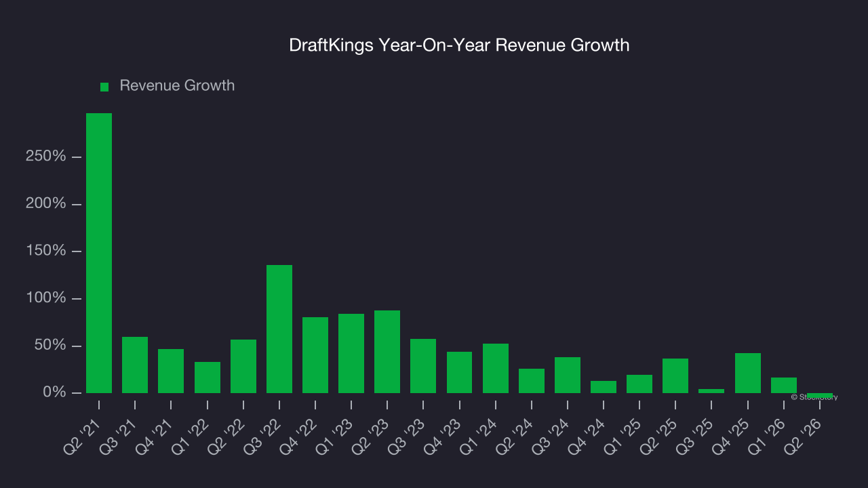The width and height of the screenshot is (868, 488).
Task: Click the Q3 '21 x-axis label
Action: click(x=119, y=437)
